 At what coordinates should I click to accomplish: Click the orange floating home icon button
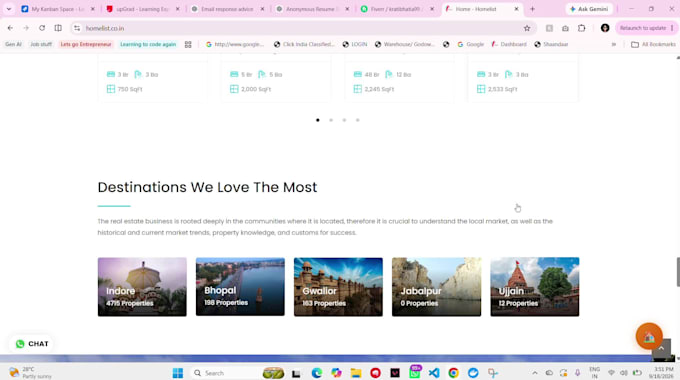click(x=649, y=336)
